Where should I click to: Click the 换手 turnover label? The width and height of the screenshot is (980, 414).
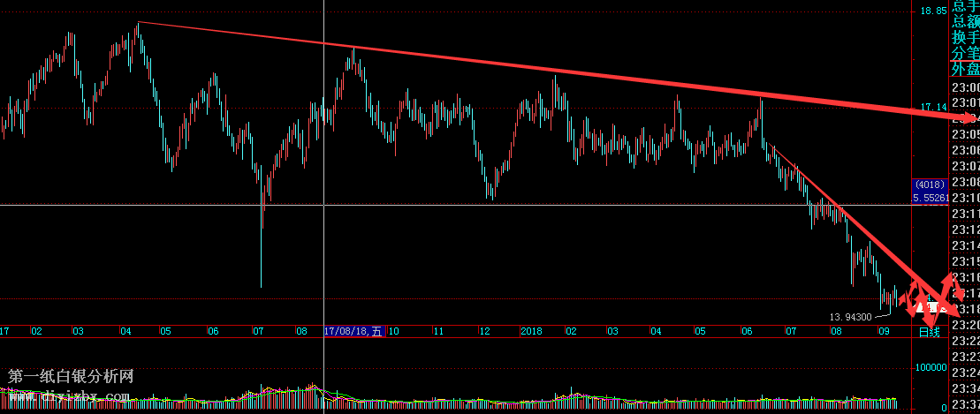click(x=965, y=38)
